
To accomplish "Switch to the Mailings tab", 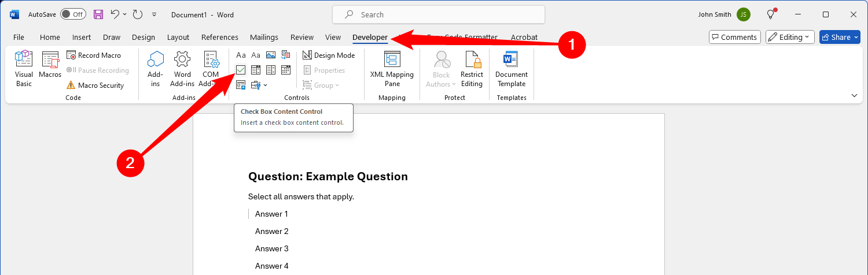I will [x=264, y=37].
